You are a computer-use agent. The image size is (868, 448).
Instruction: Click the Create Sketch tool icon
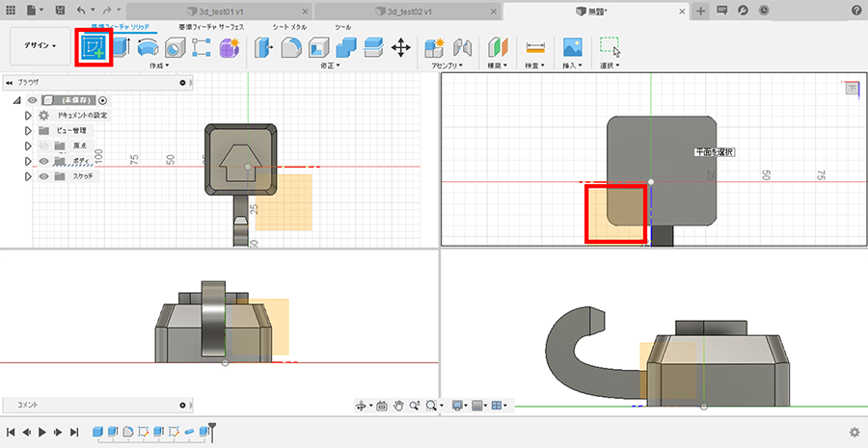click(x=95, y=47)
